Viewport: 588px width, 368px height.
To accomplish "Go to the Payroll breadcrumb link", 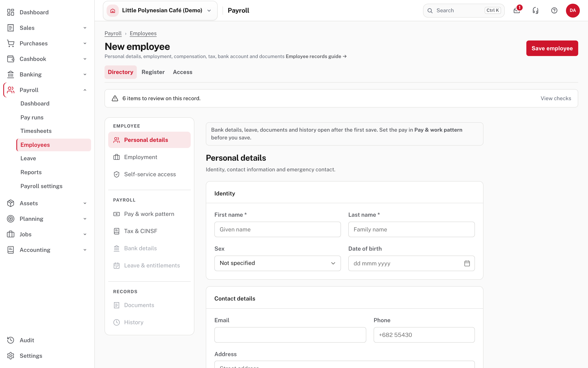I will click(x=113, y=33).
